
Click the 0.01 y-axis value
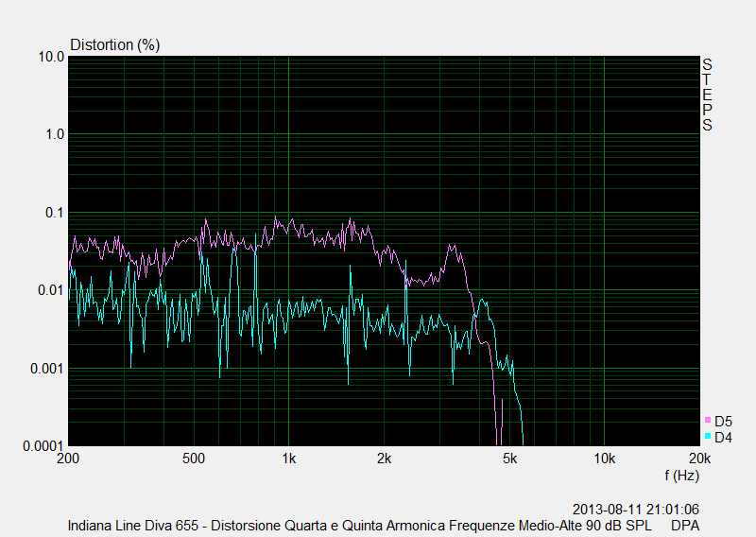(51, 290)
